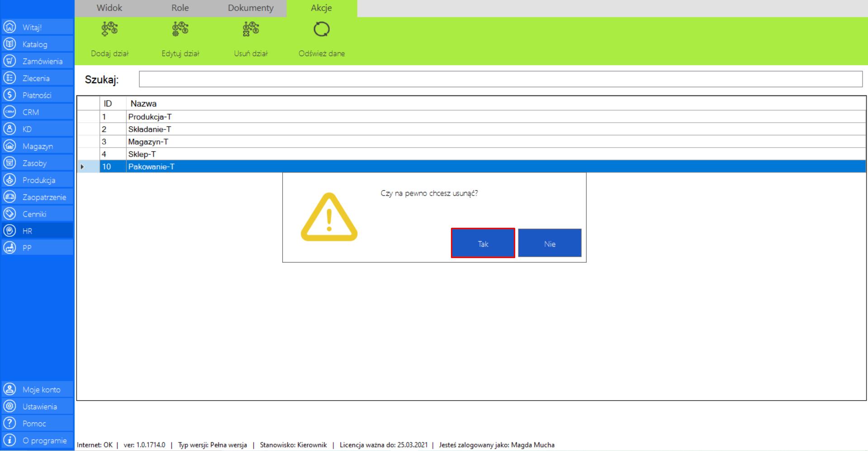
Task: Click 'Typ wersji: Pełna wersja' status text
Action: tap(213, 445)
